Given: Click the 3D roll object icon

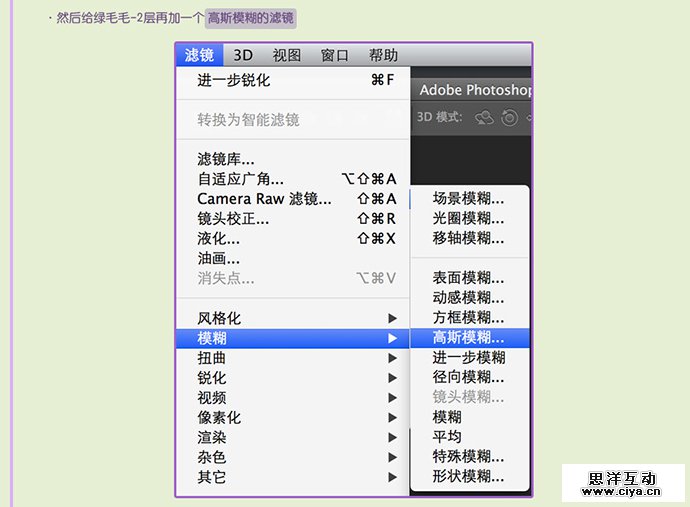Looking at the screenshot, I should [509, 117].
